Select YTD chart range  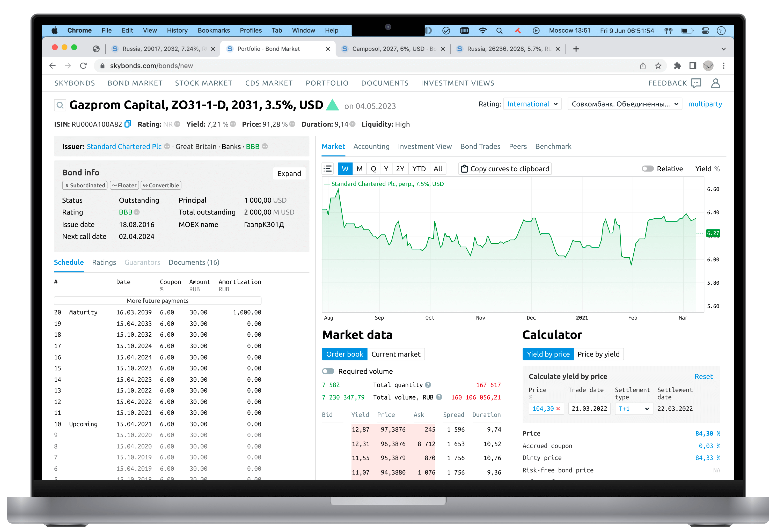[x=419, y=169]
